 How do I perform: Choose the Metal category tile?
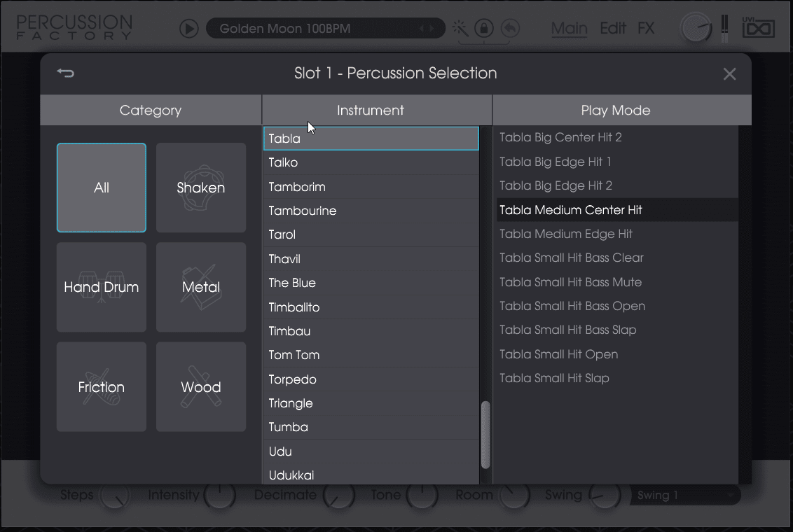point(201,287)
